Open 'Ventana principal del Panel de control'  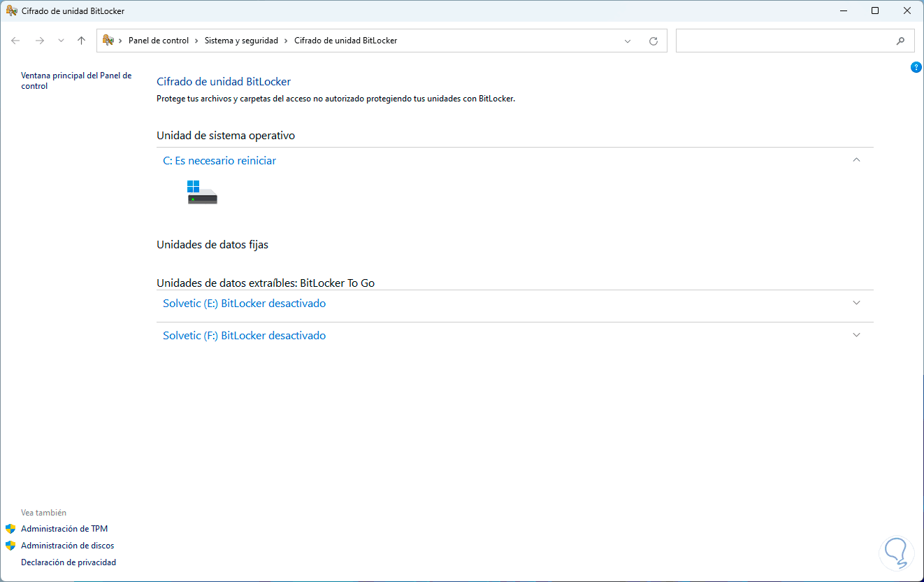point(76,80)
